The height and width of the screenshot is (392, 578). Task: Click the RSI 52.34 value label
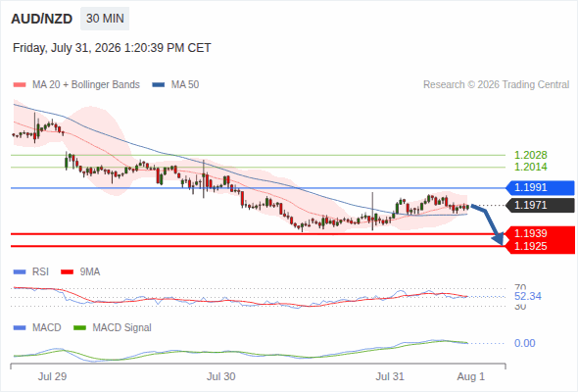point(528,297)
